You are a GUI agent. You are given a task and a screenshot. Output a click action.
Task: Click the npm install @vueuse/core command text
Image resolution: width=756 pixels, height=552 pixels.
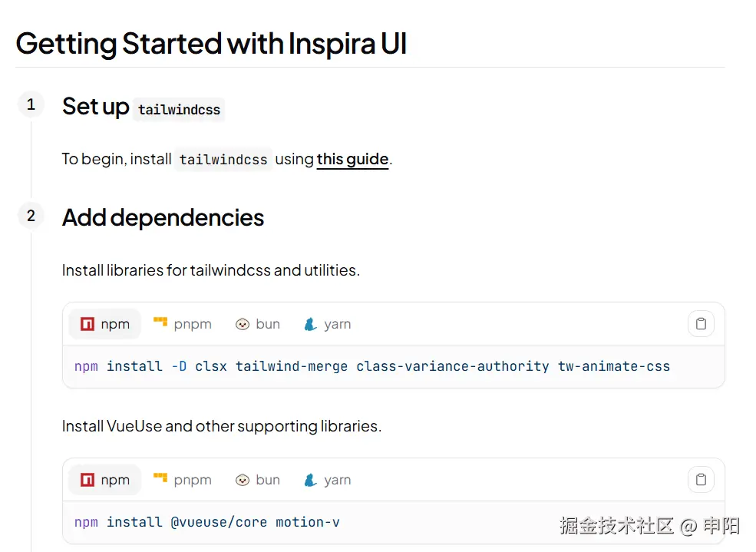tap(207, 522)
